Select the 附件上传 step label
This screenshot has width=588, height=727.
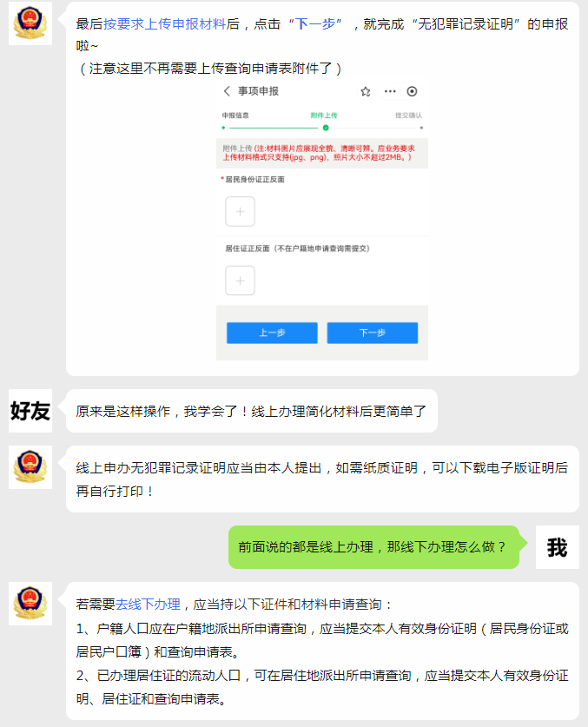[324, 116]
